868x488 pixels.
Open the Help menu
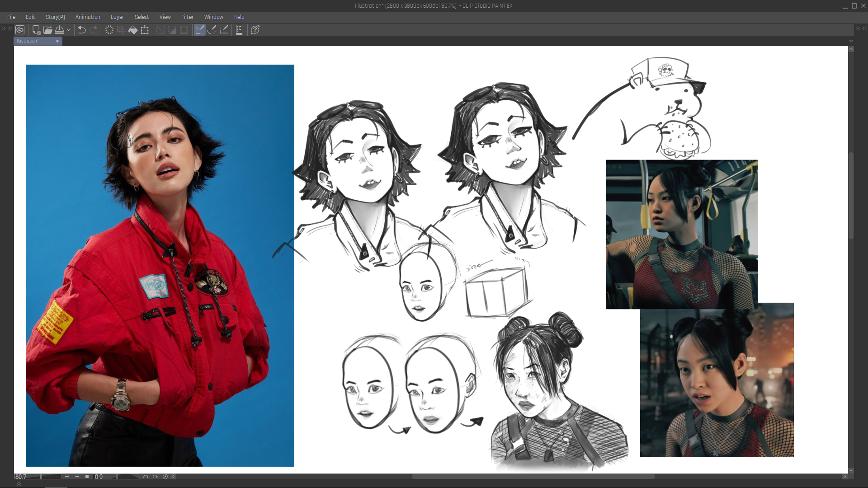point(239,17)
